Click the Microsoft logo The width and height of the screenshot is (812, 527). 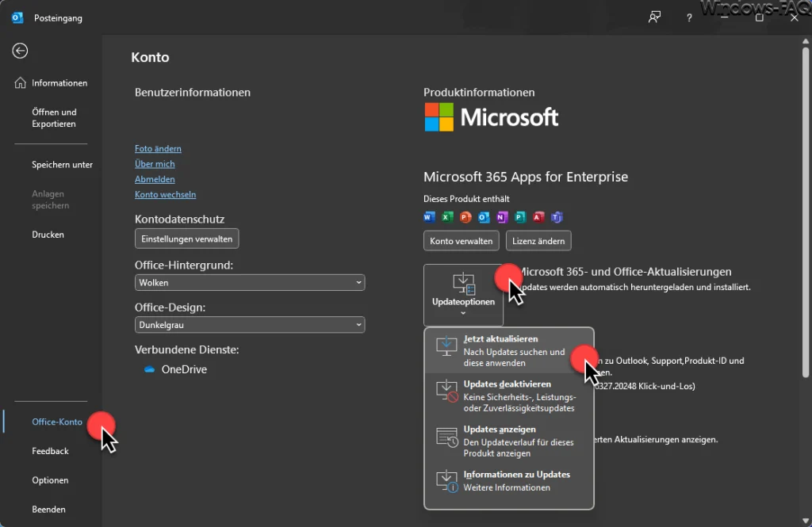pos(492,117)
